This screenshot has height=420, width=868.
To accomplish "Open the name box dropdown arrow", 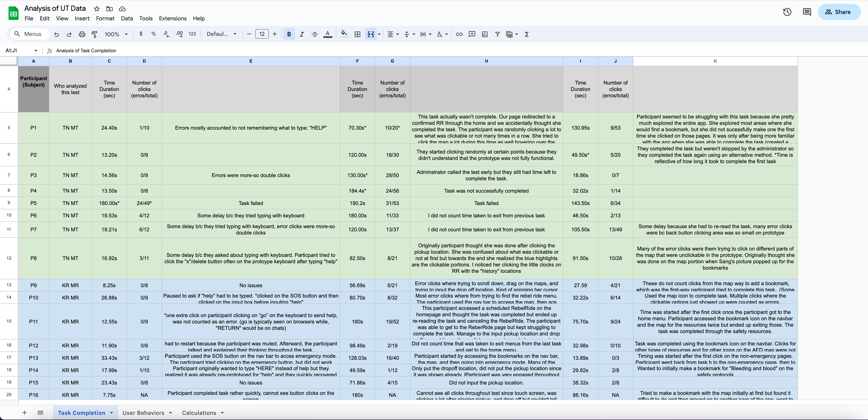I will click(36, 51).
